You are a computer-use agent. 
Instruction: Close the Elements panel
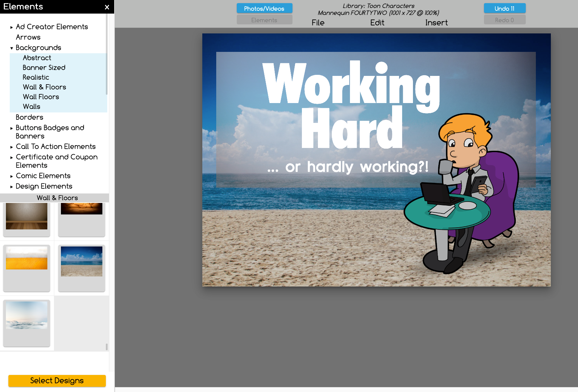pyautogui.click(x=107, y=7)
